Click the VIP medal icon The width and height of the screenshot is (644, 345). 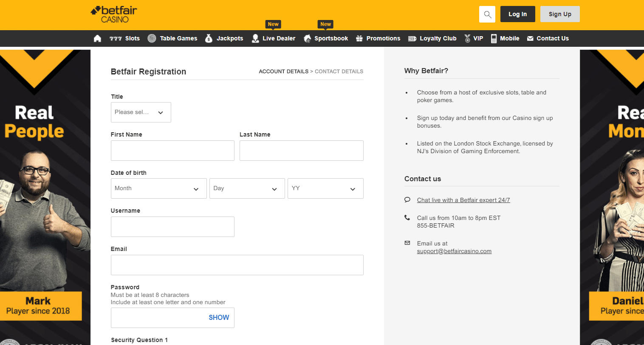(x=467, y=38)
